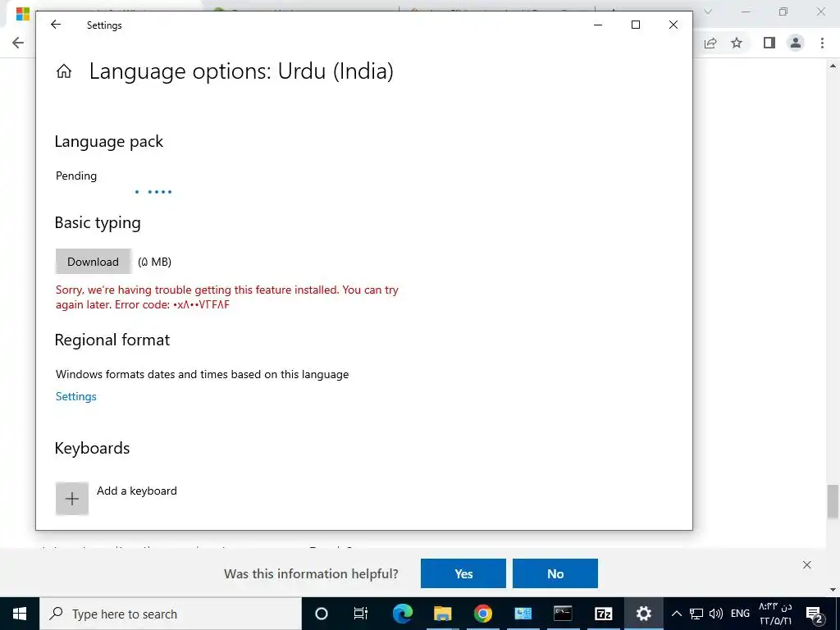Open Chrome tab search chevron
This screenshot has width=840, height=630.
pyautogui.click(x=708, y=11)
